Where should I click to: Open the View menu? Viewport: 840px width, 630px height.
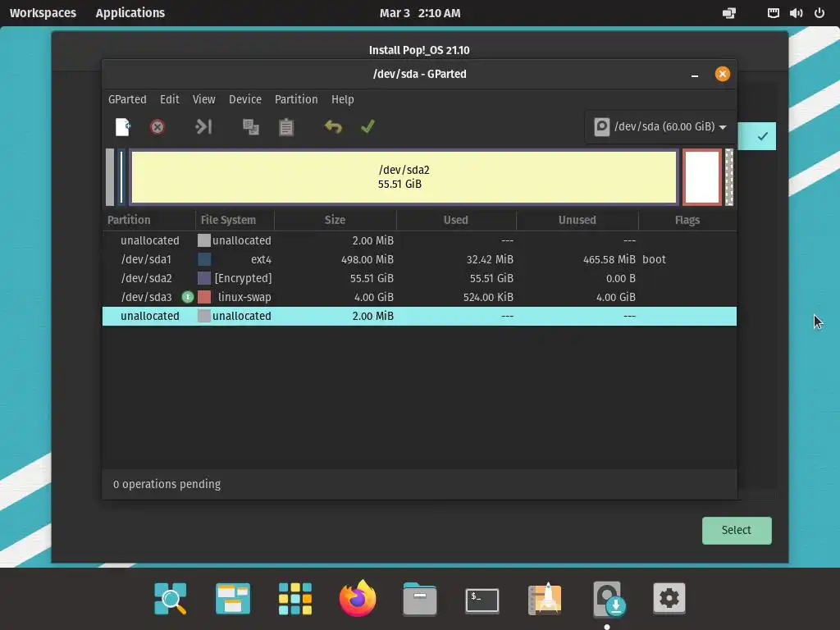point(203,99)
